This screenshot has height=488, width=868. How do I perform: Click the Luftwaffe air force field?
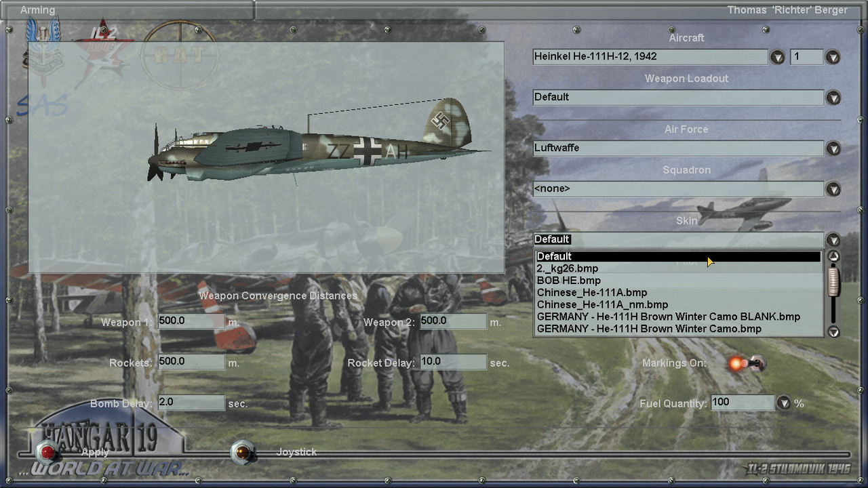tap(678, 148)
